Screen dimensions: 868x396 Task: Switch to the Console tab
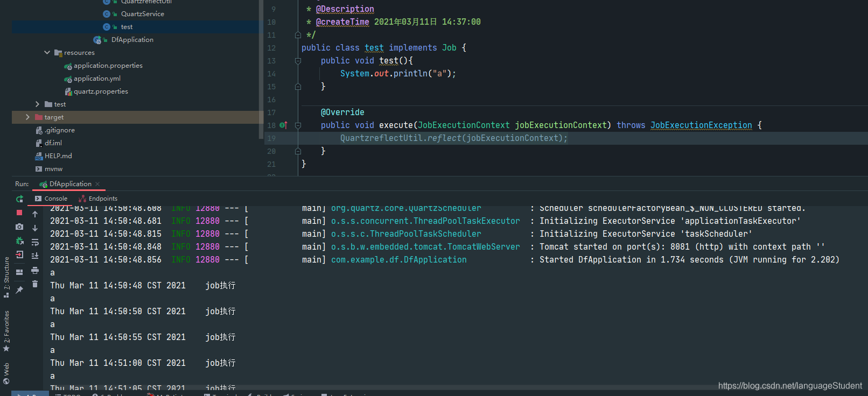pyautogui.click(x=51, y=199)
